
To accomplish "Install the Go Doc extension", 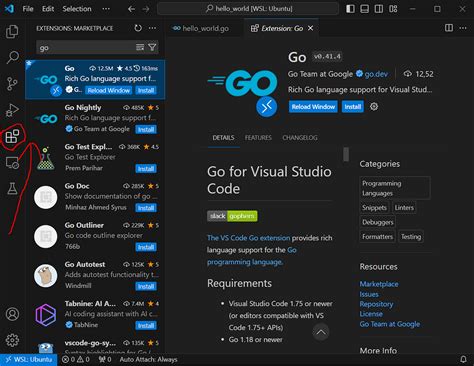I will coord(146,208).
